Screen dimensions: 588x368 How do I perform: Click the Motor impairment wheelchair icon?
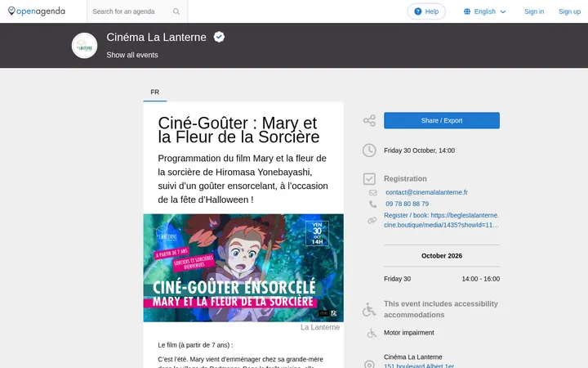[x=372, y=333]
